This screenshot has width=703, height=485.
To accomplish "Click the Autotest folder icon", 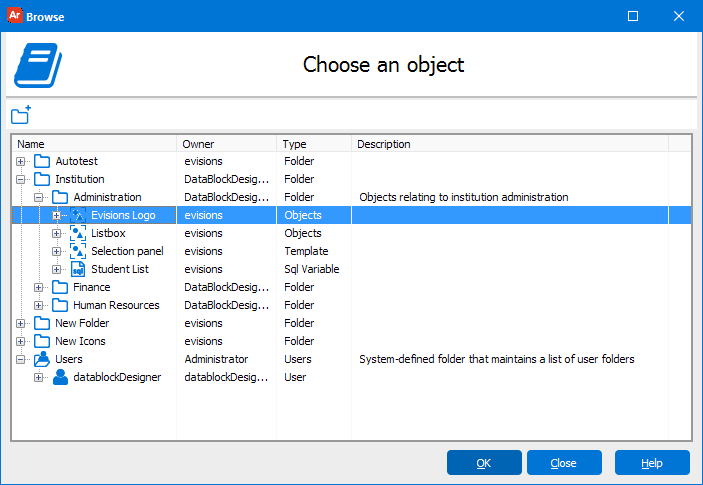I will pyautogui.click(x=42, y=161).
